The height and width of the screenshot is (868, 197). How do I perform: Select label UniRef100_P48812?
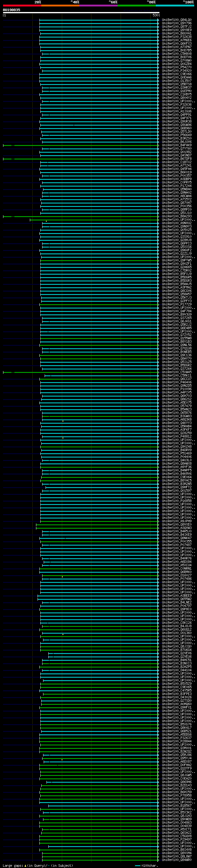[x=177, y=436]
